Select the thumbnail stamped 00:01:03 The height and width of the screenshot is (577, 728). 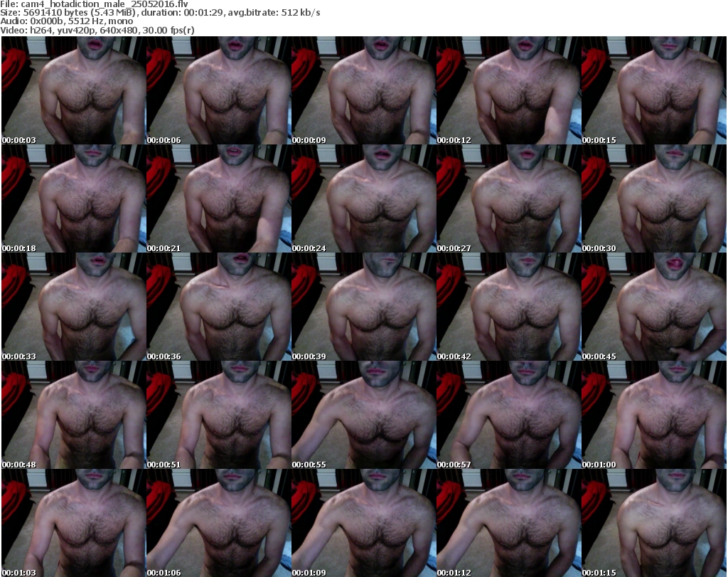[74, 523]
